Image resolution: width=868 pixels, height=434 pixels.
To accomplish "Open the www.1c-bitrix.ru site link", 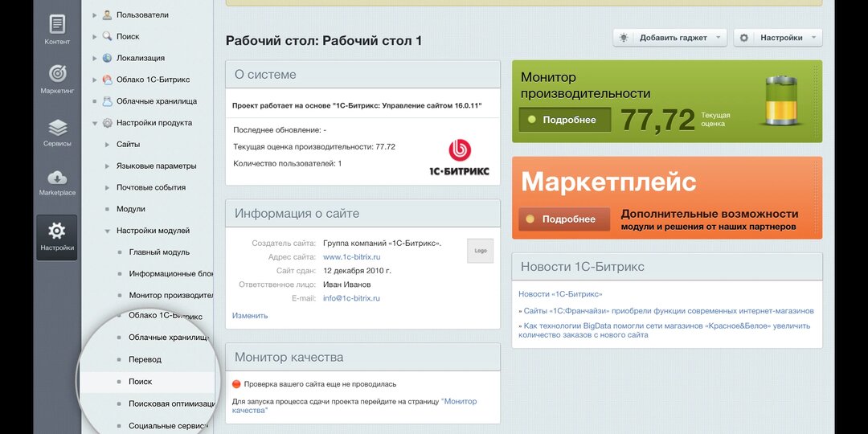I will click(351, 257).
